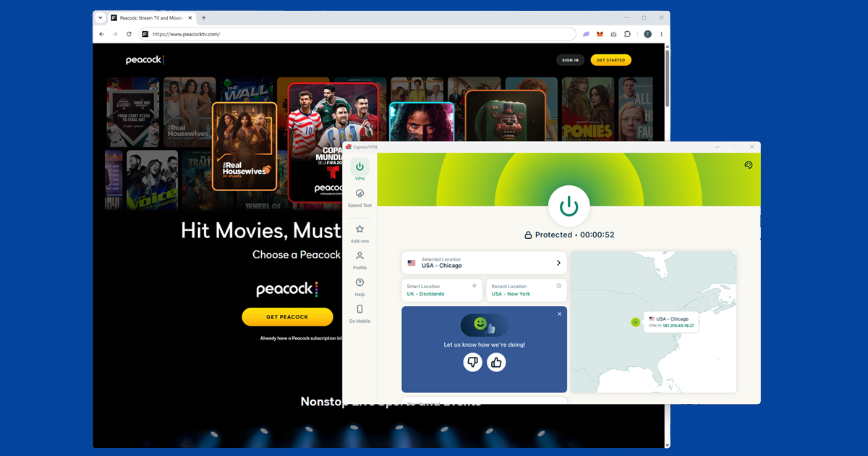Click the thumbs down feedback button
868x456 pixels.
point(472,362)
